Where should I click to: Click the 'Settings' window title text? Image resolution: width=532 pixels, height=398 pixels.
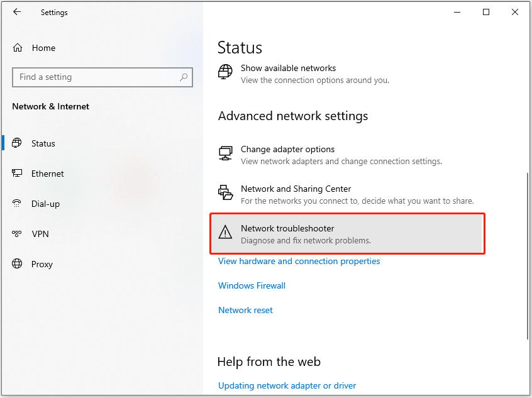[x=54, y=13]
